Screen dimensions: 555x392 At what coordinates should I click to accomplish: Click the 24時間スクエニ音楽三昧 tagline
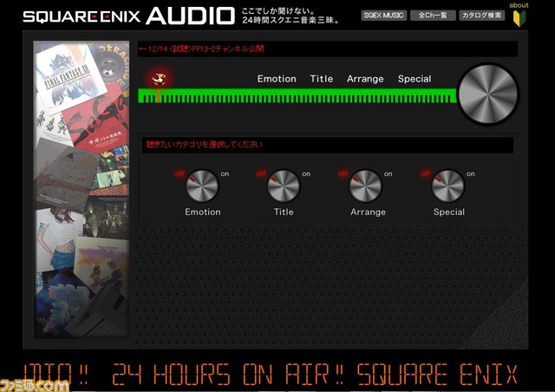[x=291, y=20]
